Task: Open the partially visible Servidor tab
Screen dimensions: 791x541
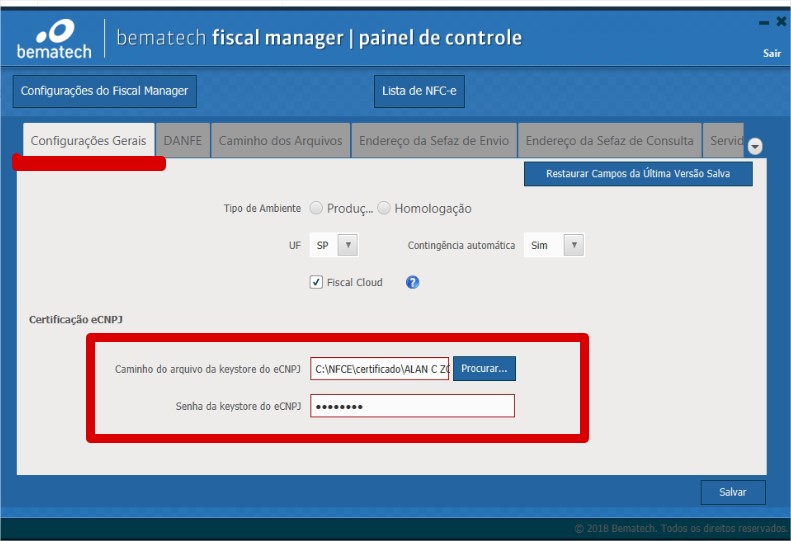Action: pyautogui.click(x=723, y=140)
